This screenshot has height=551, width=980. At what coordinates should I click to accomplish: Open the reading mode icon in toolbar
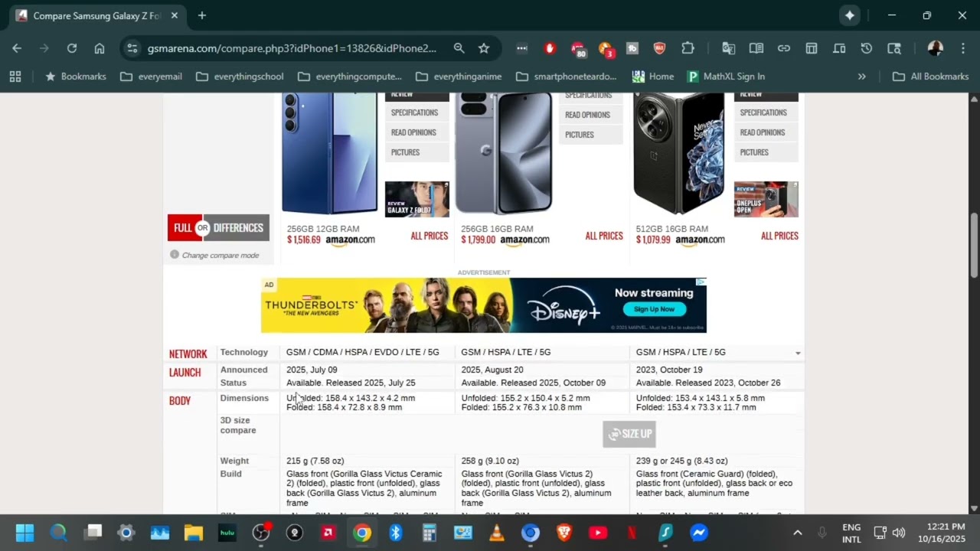(756, 48)
